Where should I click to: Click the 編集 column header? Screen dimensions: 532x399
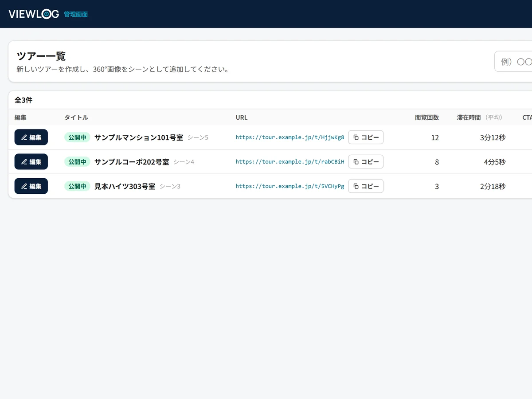[20, 117]
